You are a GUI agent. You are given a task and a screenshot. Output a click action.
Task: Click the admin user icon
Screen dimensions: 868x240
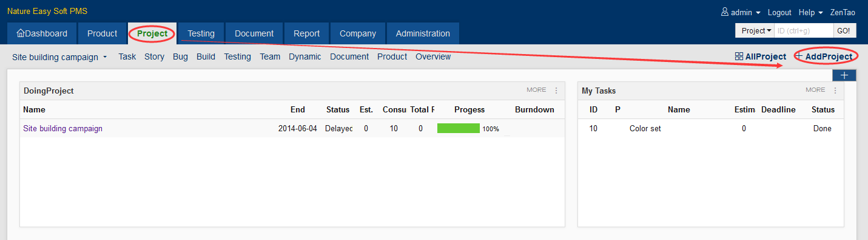click(724, 12)
